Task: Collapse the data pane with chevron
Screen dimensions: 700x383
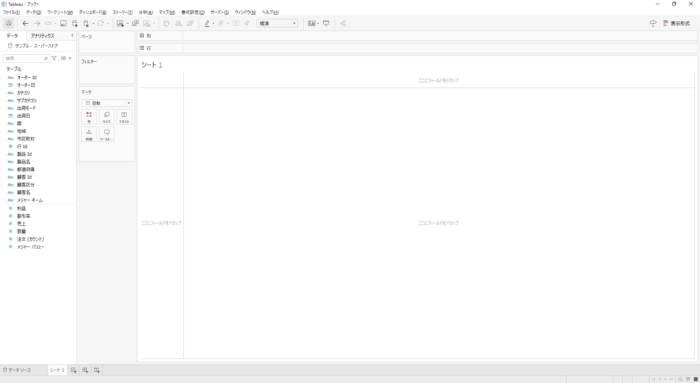Action: 72,35
